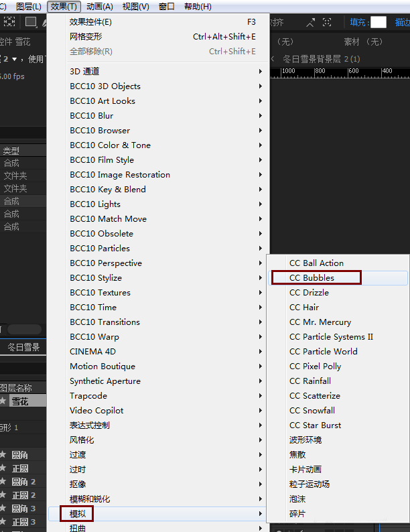The width and height of the screenshot is (410, 532).
Task: Open the 动画(A) menu
Action: 100,7
